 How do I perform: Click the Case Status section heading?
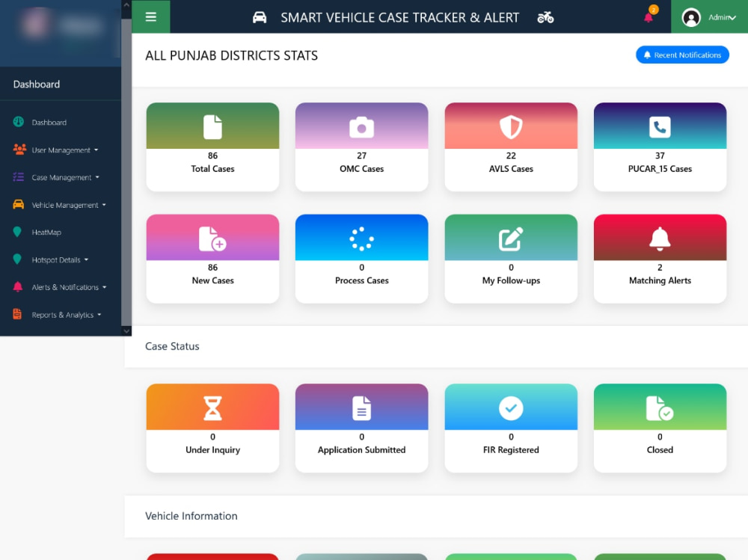[x=172, y=346]
